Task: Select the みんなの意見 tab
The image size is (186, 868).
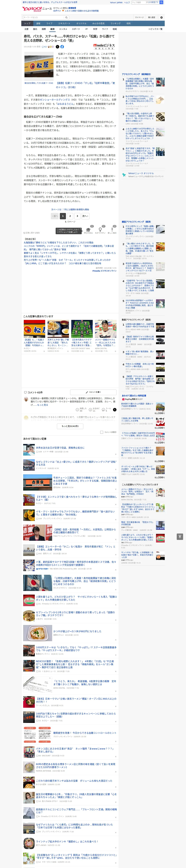Action: pos(99,24)
